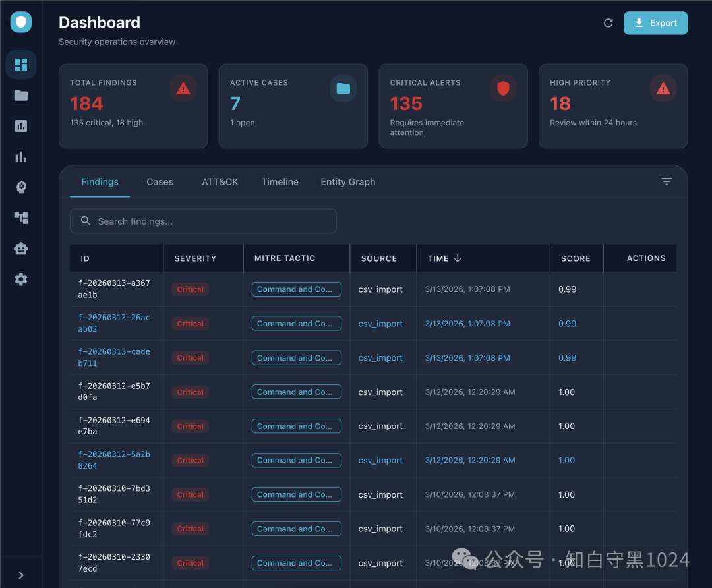712x588 pixels.
Task: Click the Command and Co... chip for f-20260312-e694e7ba
Action: point(297,426)
